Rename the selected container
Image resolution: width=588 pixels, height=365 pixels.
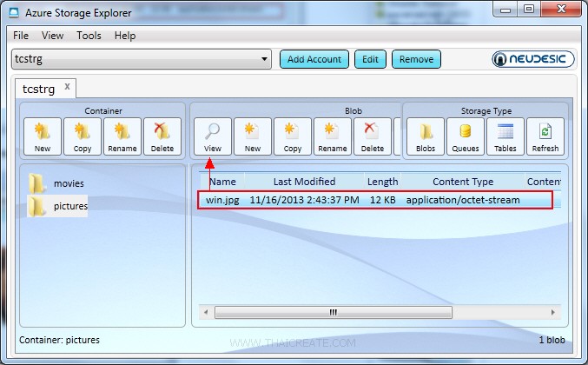point(122,136)
